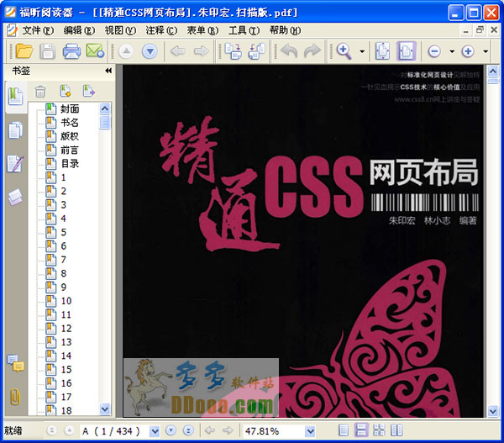Select continuous facing pages layout
Screen dimensions: 504x443
click(x=379, y=430)
